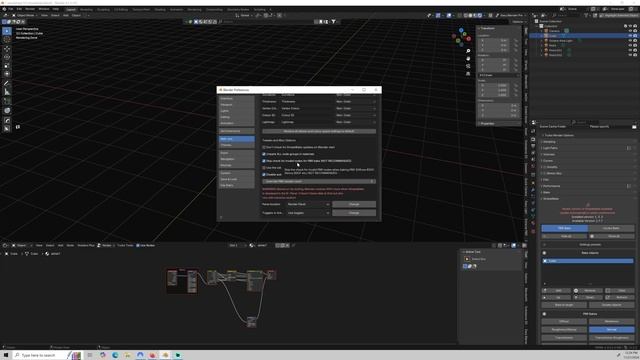Screen dimensions: 640x360
Task: Toggle 'Don't check for SimpleBake updates' checkbox
Action: point(264,147)
